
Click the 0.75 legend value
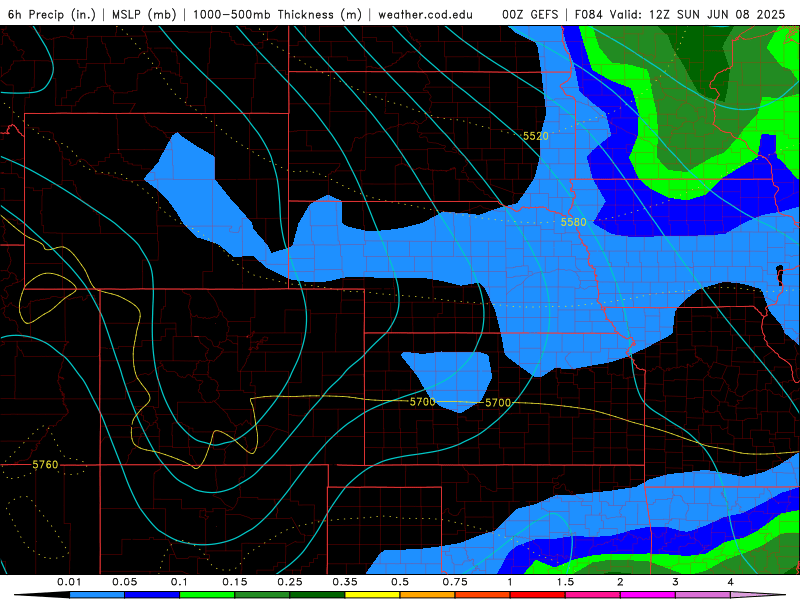click(x=455, y=582)
